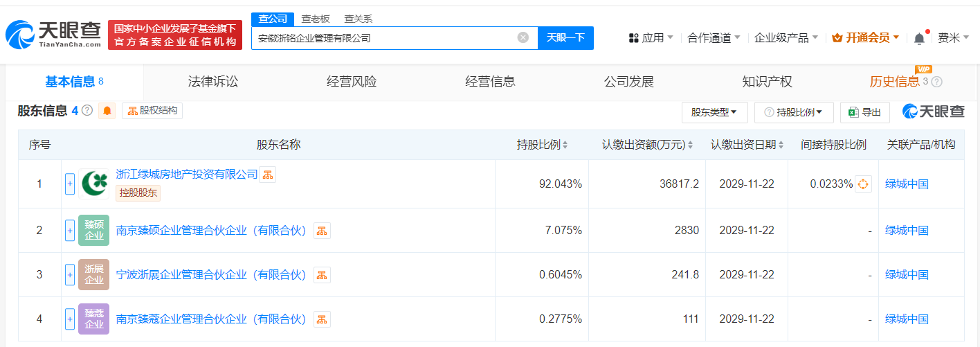
Task: Export shareholder table with 导出 button
Action: [x=864, y=112]
